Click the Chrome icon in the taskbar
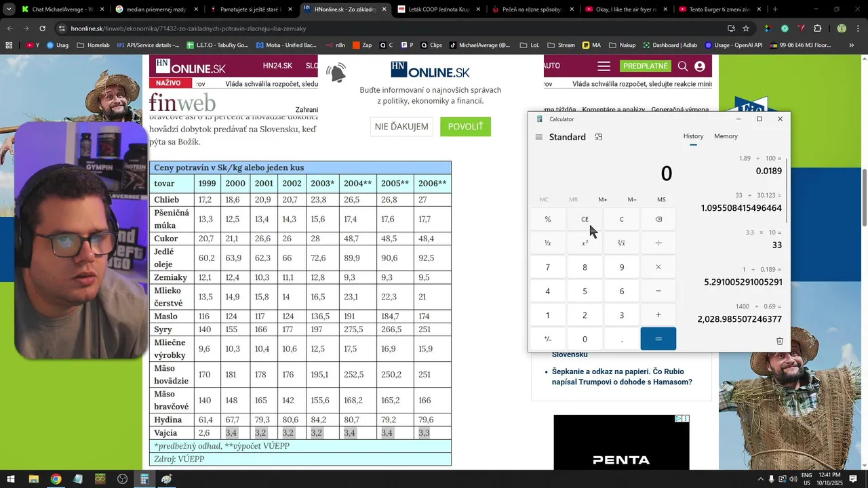Viewport: 868px width, 488px height. tap(56, 479)
